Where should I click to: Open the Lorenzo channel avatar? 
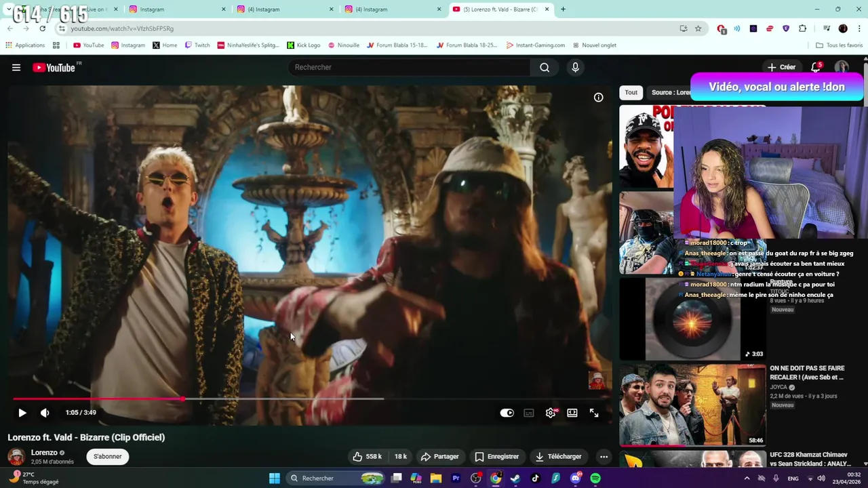pyautogui.click(x=16, y=457)
